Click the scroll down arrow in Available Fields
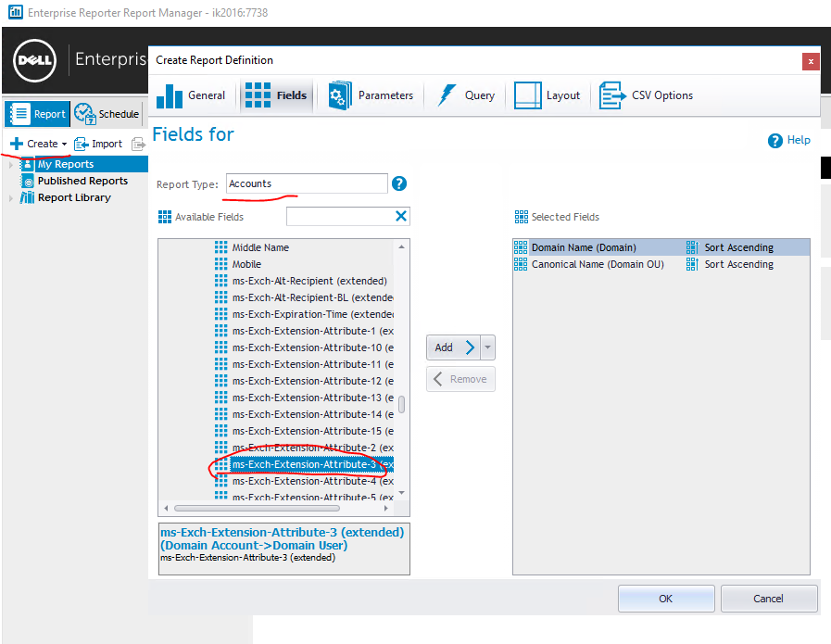 click(x=402, y=493)
